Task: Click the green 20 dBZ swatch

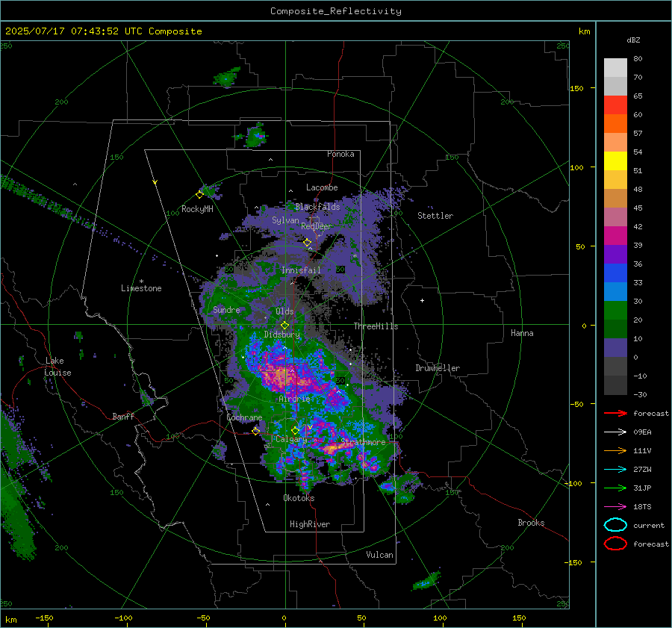Action: [x=615, y=311]
